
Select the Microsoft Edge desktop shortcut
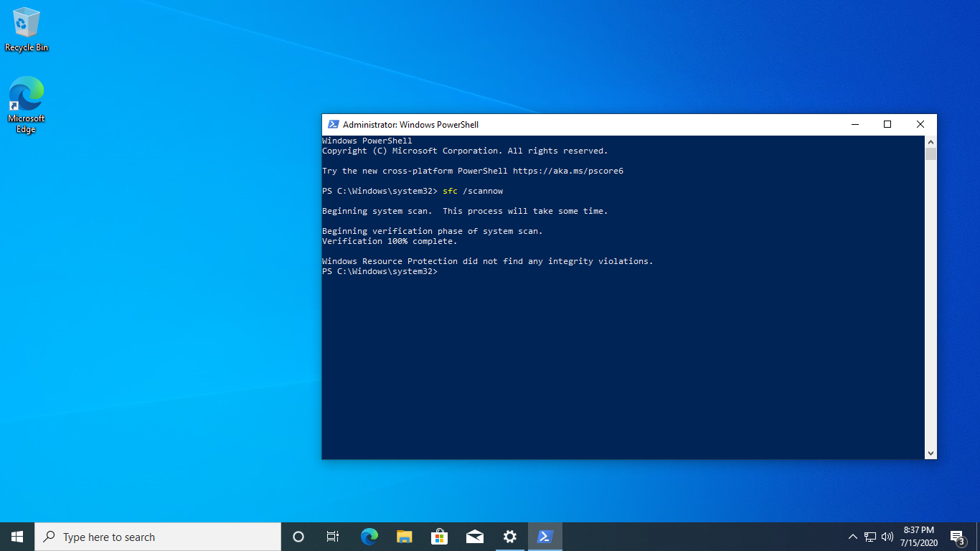(27, 105)
